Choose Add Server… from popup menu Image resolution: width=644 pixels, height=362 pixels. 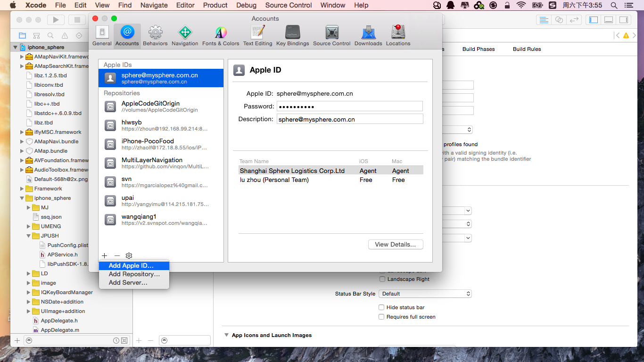(134, 283)
